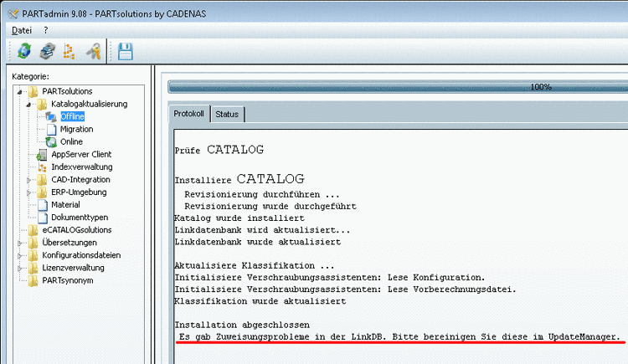Click the Migration document icon

(51, 130)
